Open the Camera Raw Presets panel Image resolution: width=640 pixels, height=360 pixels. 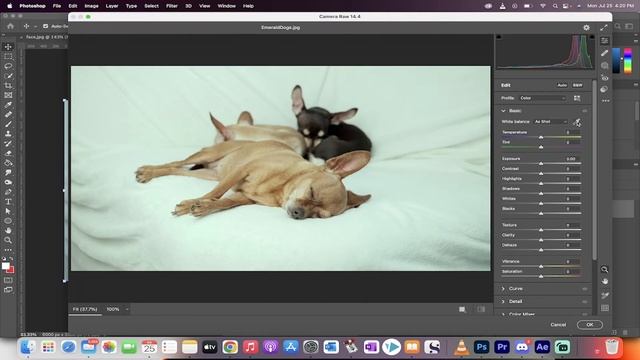point(604,89)
